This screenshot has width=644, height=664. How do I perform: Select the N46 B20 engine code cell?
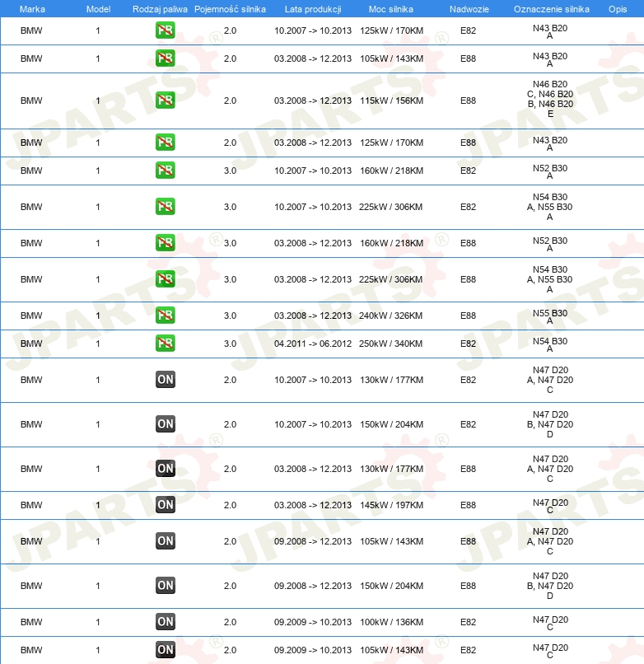[550, 99]
